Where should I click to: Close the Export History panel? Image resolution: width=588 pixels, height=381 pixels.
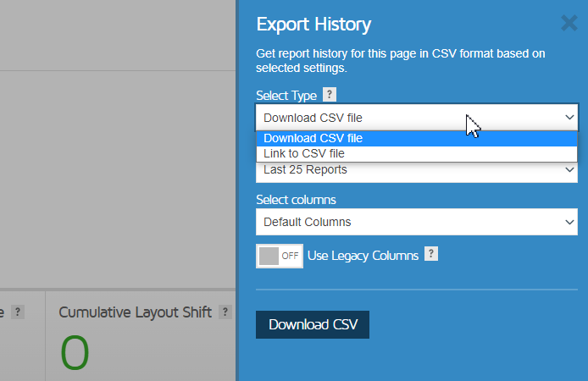click(x=569, y=23)
